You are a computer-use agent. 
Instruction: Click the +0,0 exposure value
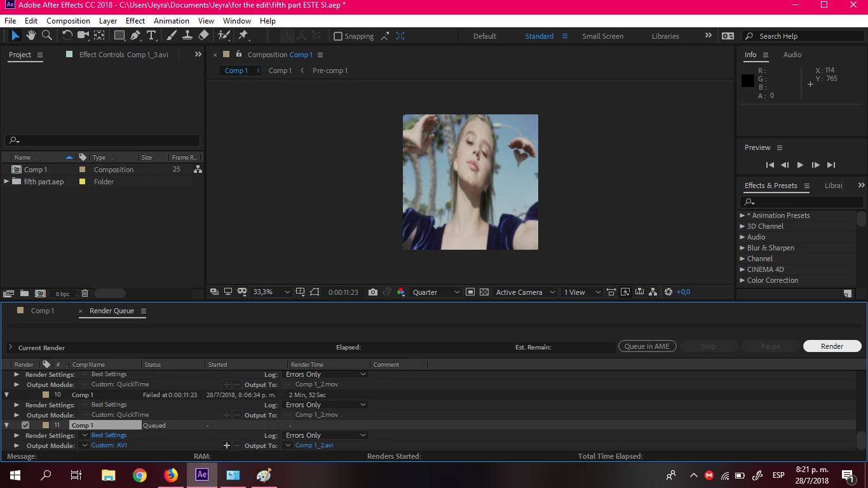pos(683,292)
